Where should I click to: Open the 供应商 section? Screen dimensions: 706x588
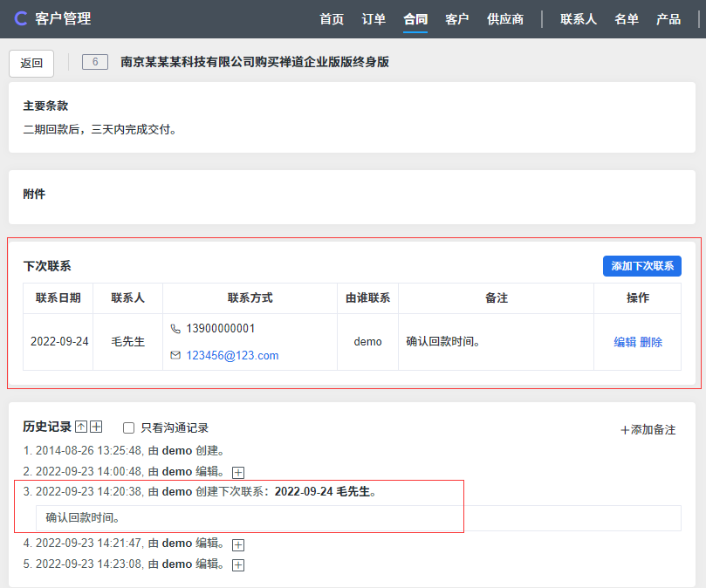[505, 19]
